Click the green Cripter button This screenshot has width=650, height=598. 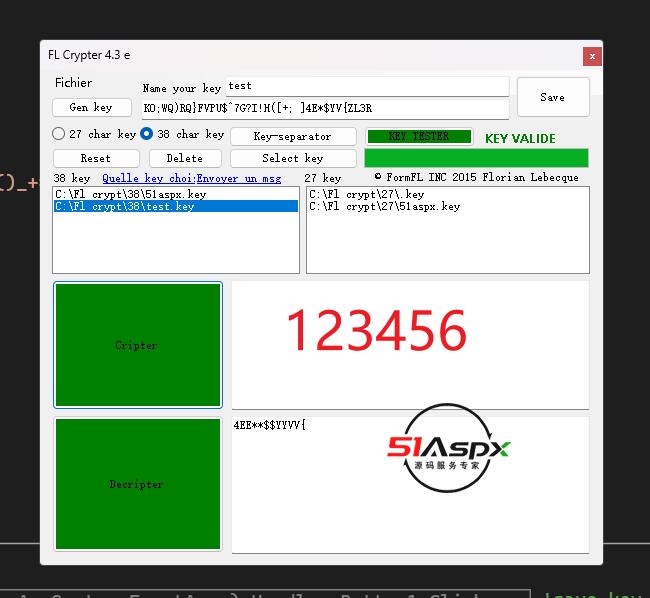pos(138,345)
